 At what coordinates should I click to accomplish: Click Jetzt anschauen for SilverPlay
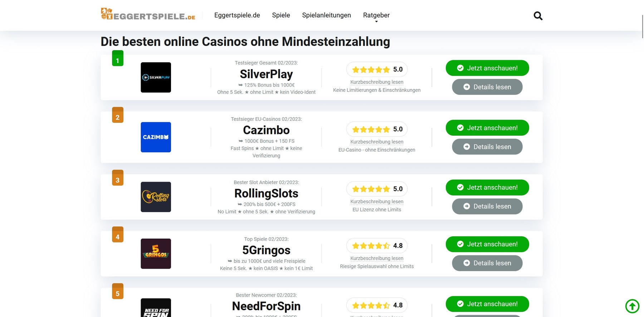[x=487, y=68]
